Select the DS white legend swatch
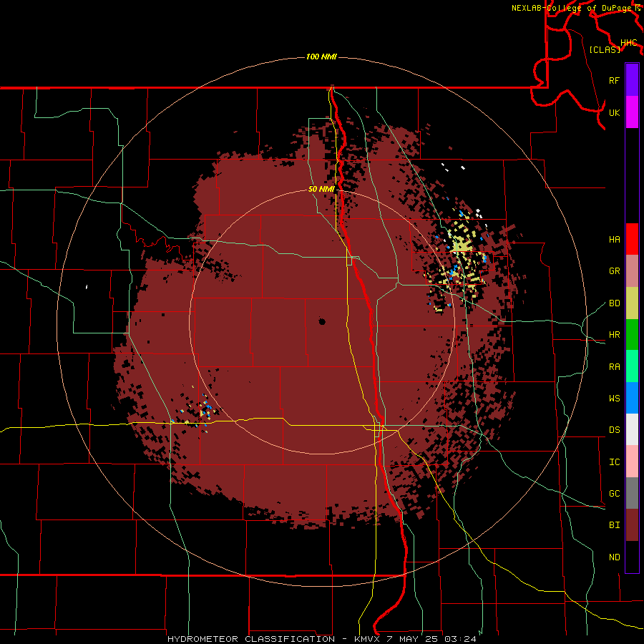 632,429
